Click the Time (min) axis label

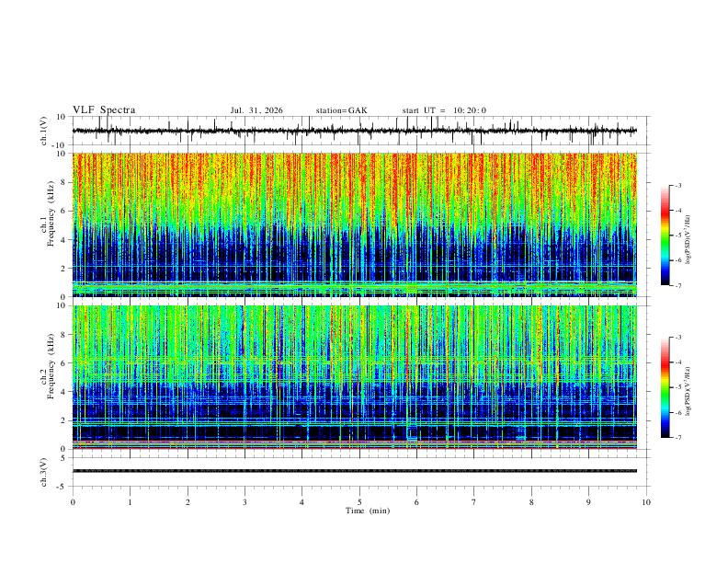tap(368, 511)
